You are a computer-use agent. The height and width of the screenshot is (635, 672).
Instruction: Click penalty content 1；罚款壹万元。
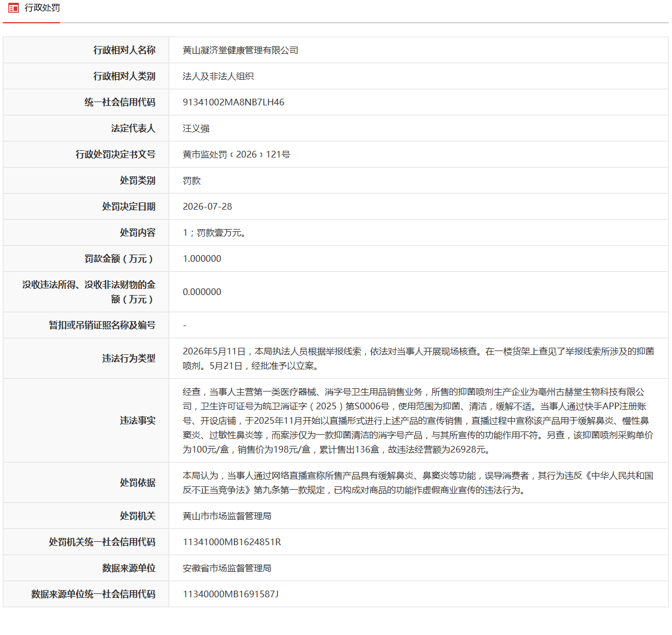coord(214,232)
